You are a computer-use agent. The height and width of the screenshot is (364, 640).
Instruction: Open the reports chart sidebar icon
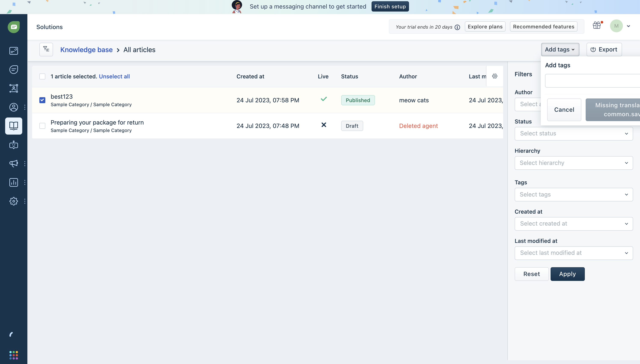coord(13,182)
